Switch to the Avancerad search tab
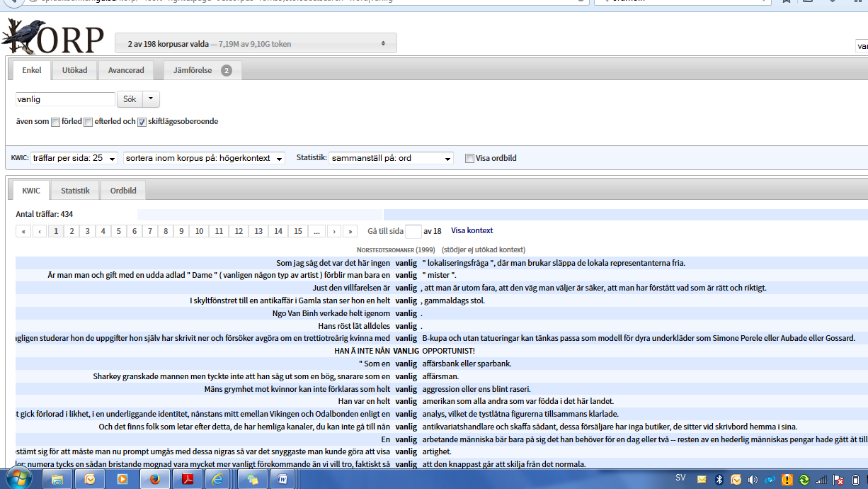 (x=126, y=70)
